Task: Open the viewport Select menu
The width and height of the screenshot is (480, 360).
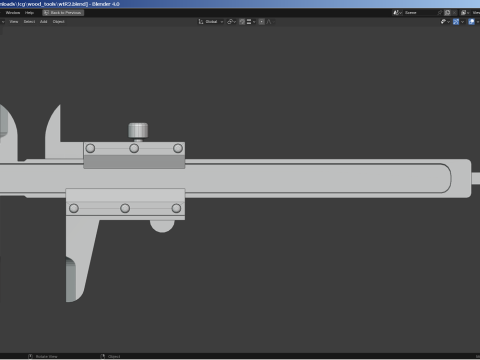Action: point(29,22)
